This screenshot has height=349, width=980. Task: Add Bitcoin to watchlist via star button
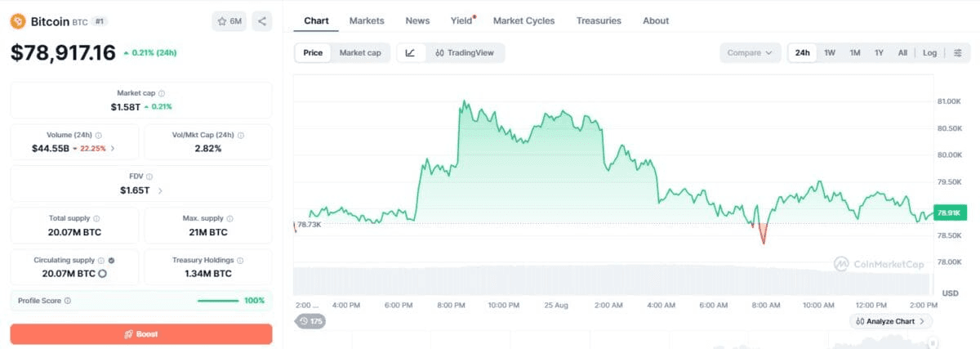click(229, 21)
